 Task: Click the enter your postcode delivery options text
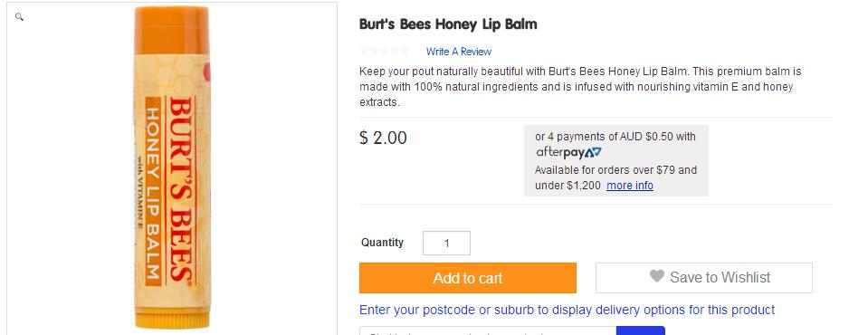567,310
